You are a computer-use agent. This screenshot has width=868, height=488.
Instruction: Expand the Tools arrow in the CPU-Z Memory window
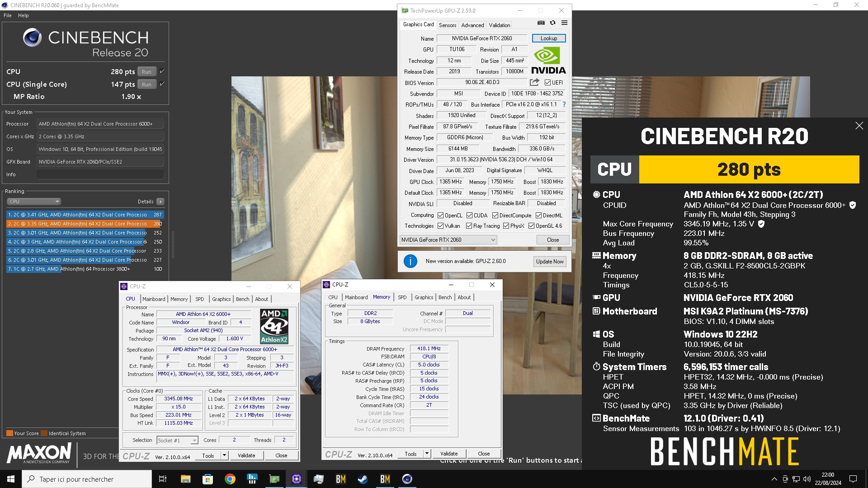[427, 454]
